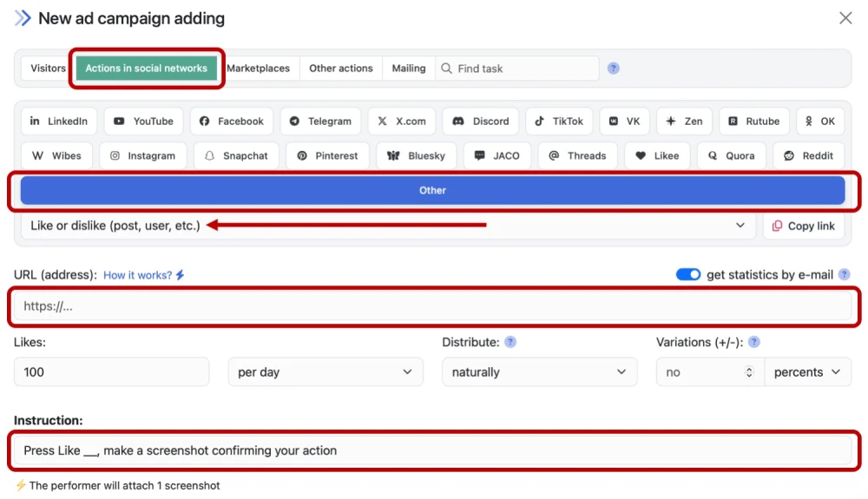Viewport: 868px width, 499px height.
Task: Click the URL address input field
Action: click(434, 306)
